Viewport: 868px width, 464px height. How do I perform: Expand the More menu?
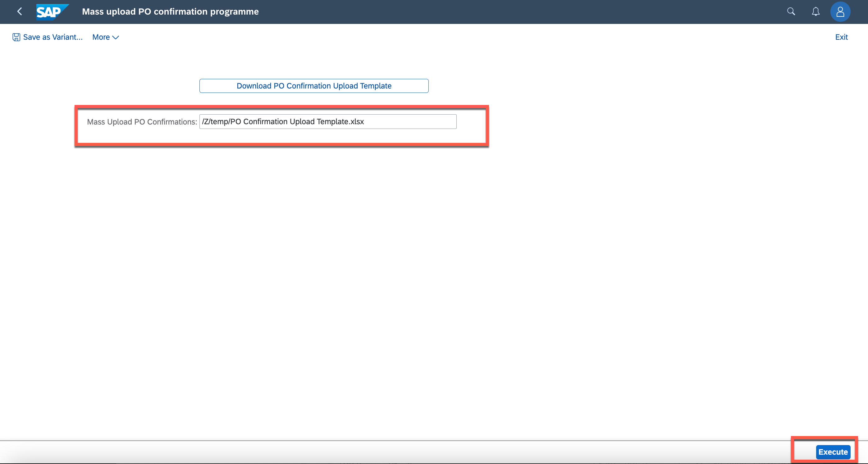tap(105, 37)
